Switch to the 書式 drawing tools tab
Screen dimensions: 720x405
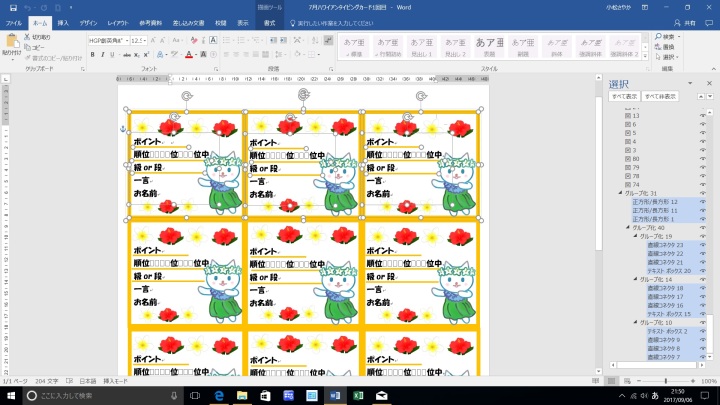pos(269,23)
